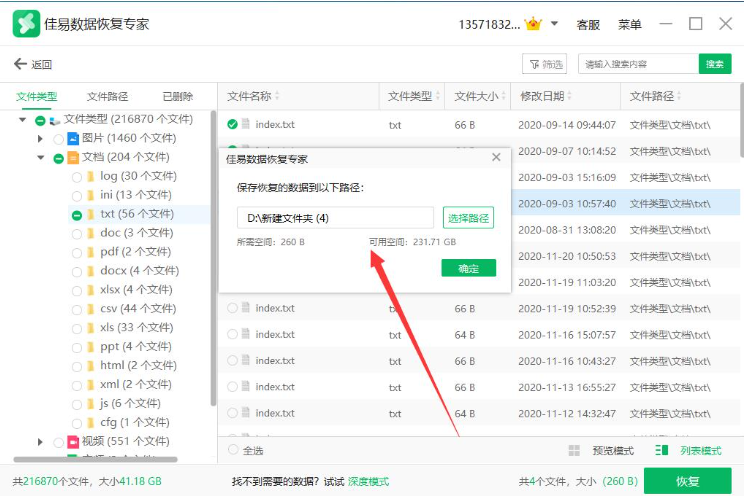Select the xls (33 个文件) tree item
Image resolution: width=749 pixels, height=504 pixels.
click(136, 328)
